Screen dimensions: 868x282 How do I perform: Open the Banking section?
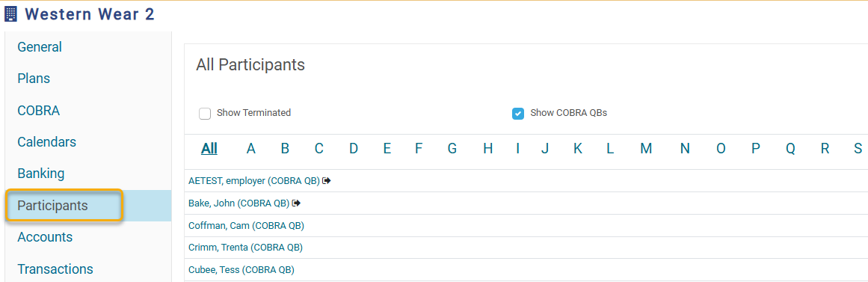(41, 174)
